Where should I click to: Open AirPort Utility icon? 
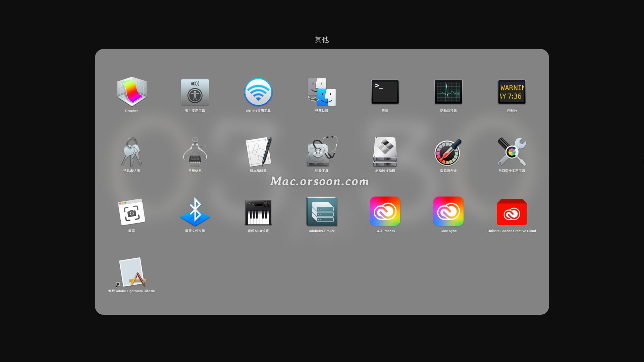(x=258, y=92)
